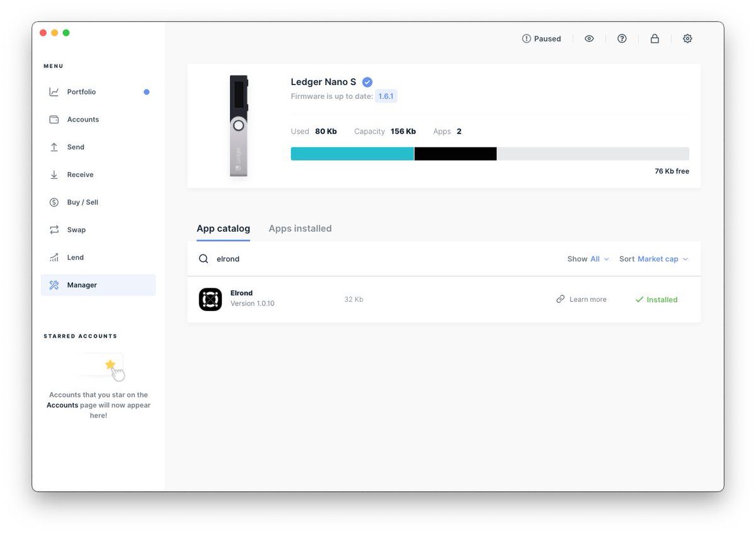Image resolution: width=756 pixels, height=534 pixels.
Task: Toggle the eye icon to hide balances
Action: (590, 38)
